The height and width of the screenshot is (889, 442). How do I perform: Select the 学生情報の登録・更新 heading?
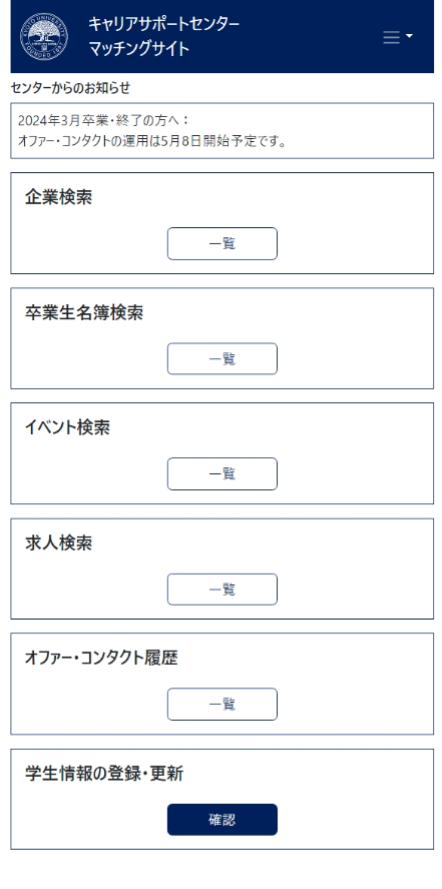104,773
